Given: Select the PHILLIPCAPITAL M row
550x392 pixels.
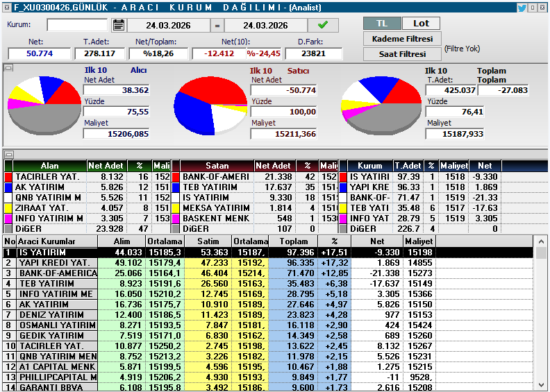Looking at the screenshot, I should click(268, 377).
